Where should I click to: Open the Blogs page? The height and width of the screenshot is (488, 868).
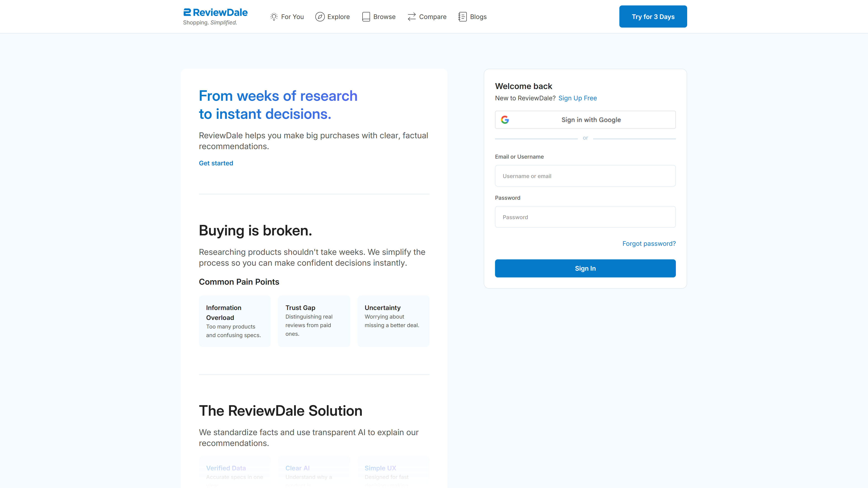tap(478, 16)
